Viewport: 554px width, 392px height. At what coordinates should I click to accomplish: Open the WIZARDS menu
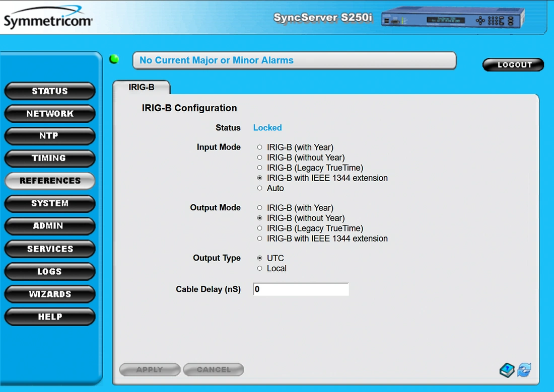[50, 294]
